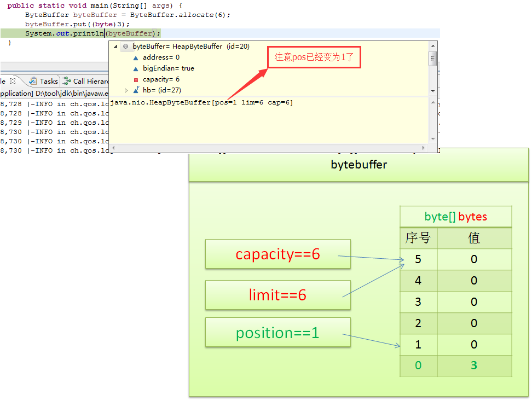Screen dimensions: 532x401
Task: Click the address field triangle icon
Action: (x=136, y=57)
